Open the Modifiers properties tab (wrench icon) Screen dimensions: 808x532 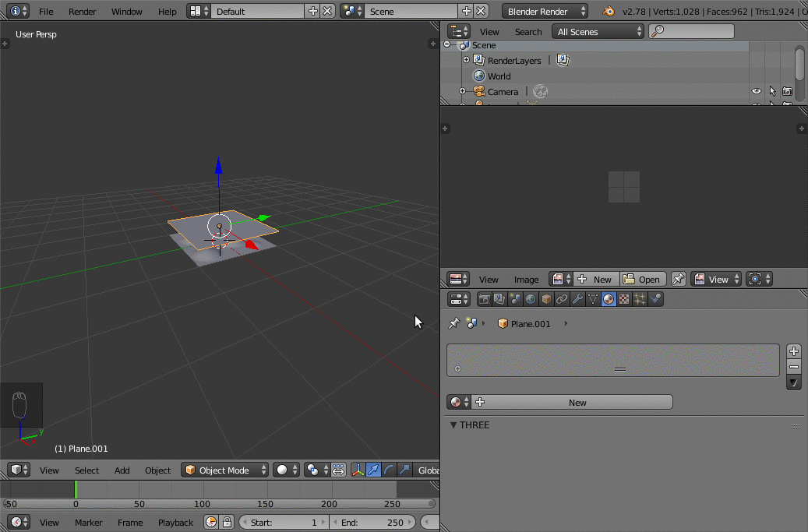point(577,299)
